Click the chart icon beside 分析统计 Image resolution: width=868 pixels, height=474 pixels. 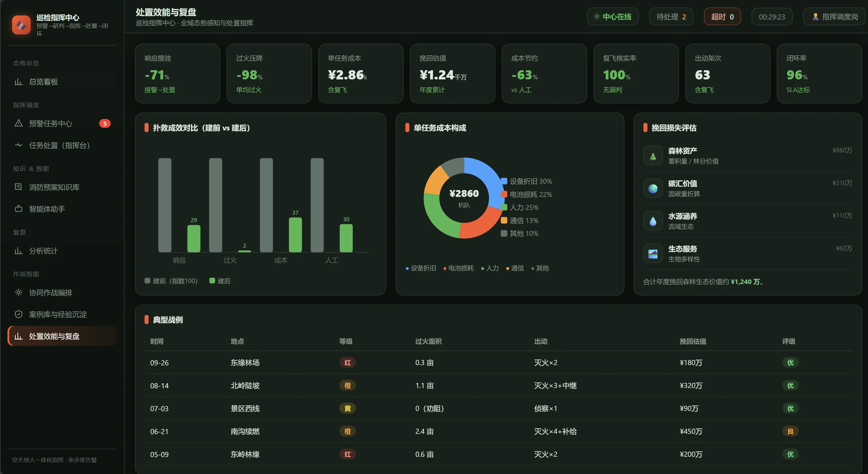pyautogui.click(x=19, y=251)
